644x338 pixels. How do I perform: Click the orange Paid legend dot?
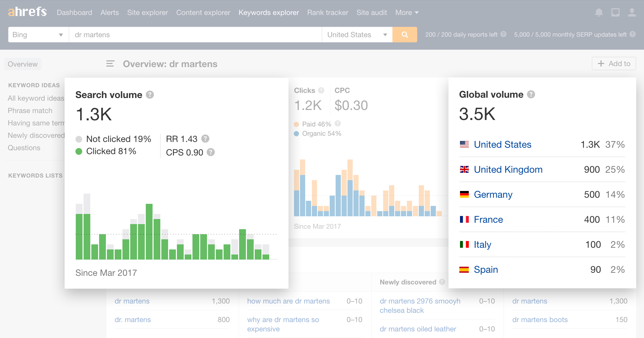click(297, 124)
